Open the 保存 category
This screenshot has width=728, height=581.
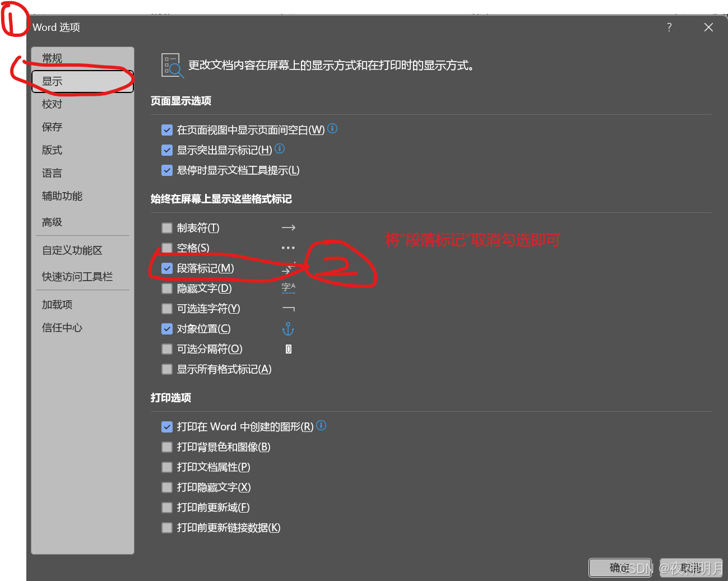(82, 127)
